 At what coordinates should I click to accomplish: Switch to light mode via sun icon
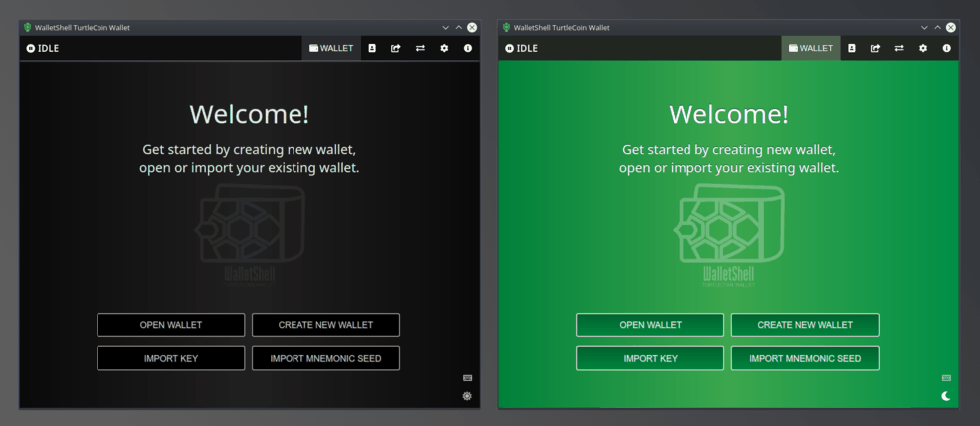point(467,396)
